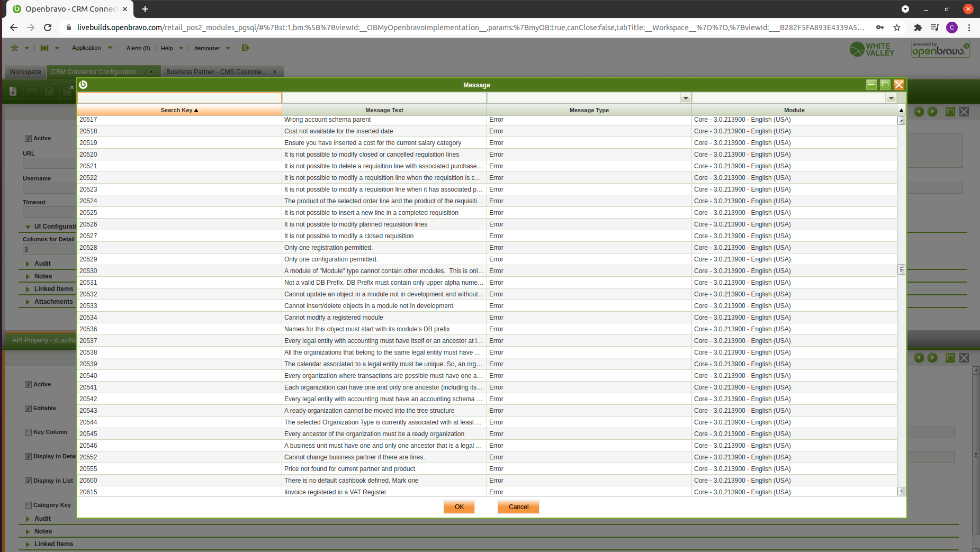
Task: Open the Application menu
Action: (92, 48)
